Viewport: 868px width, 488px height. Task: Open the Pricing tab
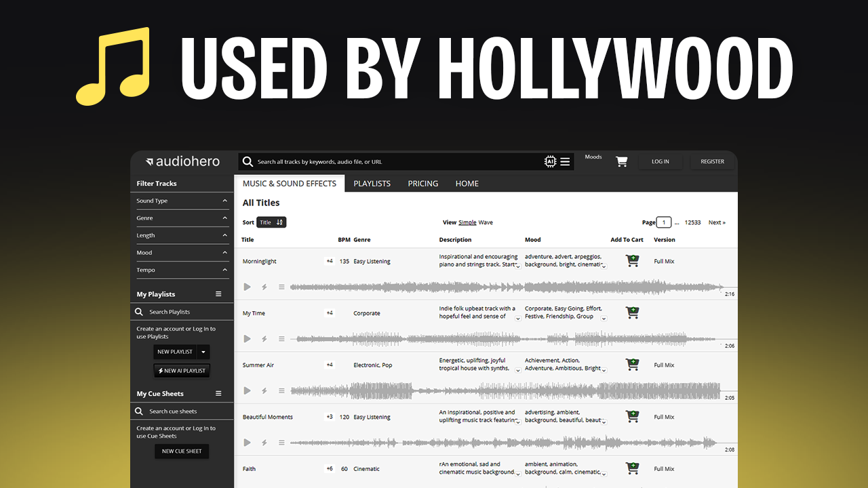pyautogui.click(x=423, y=184)
